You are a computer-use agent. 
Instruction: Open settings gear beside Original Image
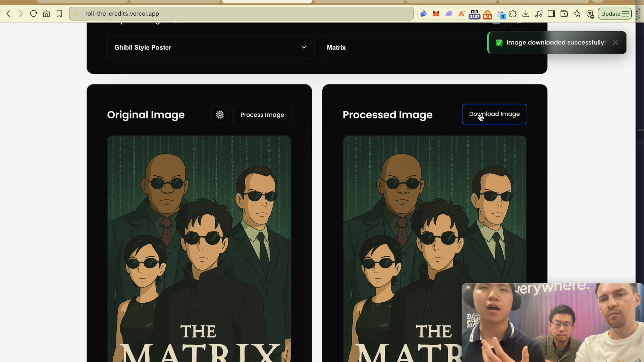click(220, 115)
